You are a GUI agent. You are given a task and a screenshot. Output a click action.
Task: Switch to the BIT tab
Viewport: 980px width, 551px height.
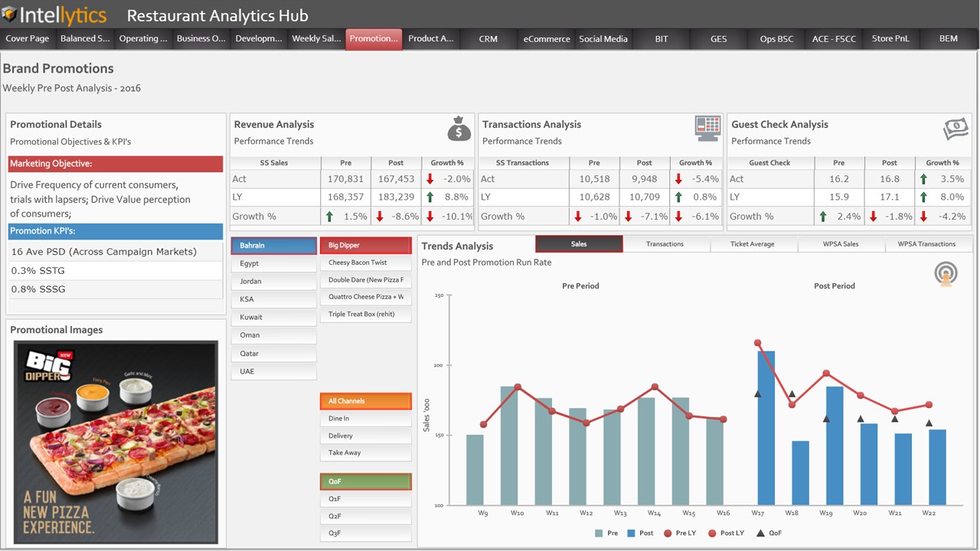tap(661, 39)
